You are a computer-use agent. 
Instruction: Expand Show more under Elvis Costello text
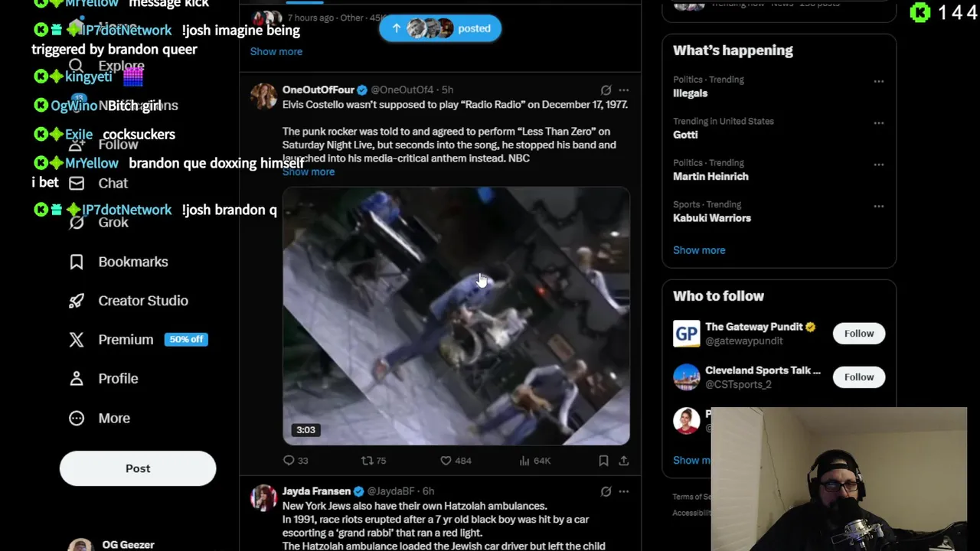pyautogui.click(x=309, y=172)
